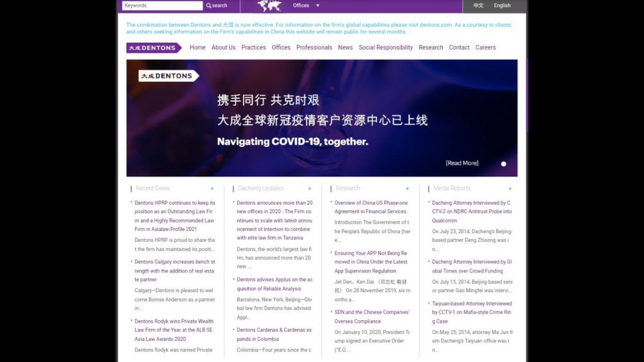The height and width of the screenshot is (362, 644).
Task: Click excerpt 'Introduction The Government of the'
Action: point(372,231)
